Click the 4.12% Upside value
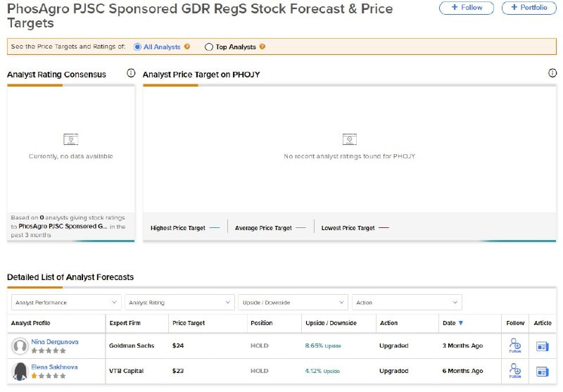The width and height of the screenshot is (563, 392). coord(322,371)
